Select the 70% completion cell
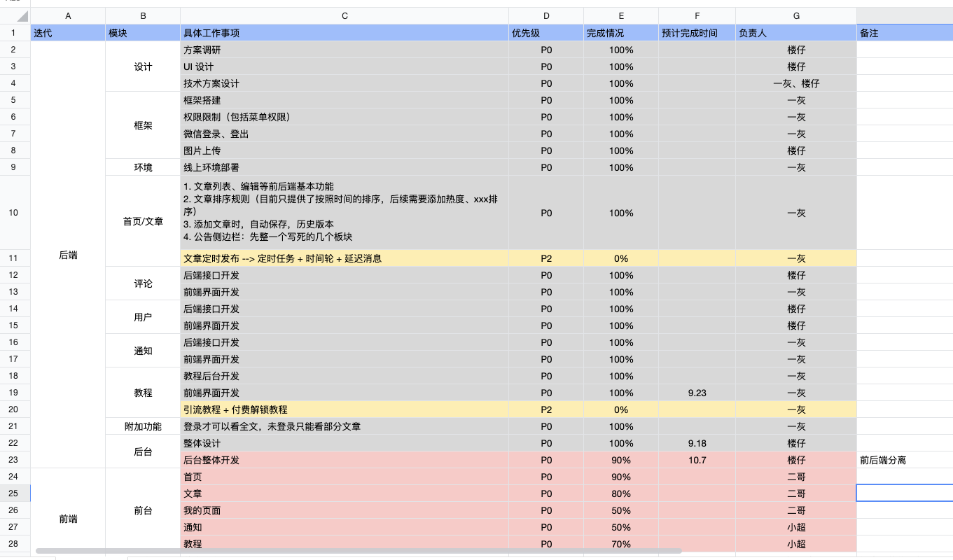953x560 pixels. [621, 544]
